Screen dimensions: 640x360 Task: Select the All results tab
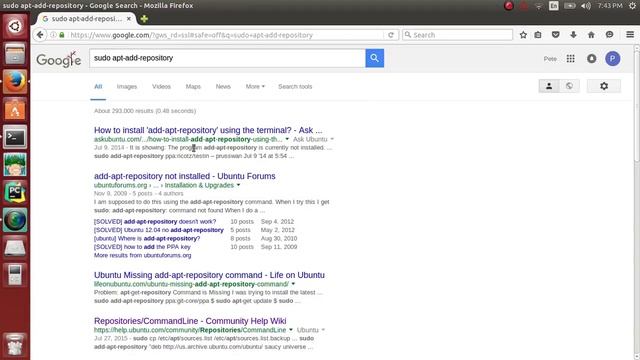98,87
